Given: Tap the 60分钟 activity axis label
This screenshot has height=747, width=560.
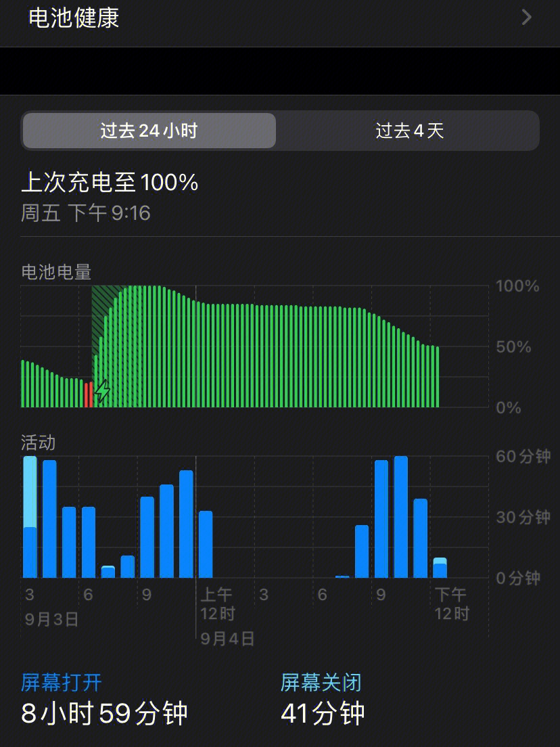Looking at the screenshot, I should (x=523, y=457).
